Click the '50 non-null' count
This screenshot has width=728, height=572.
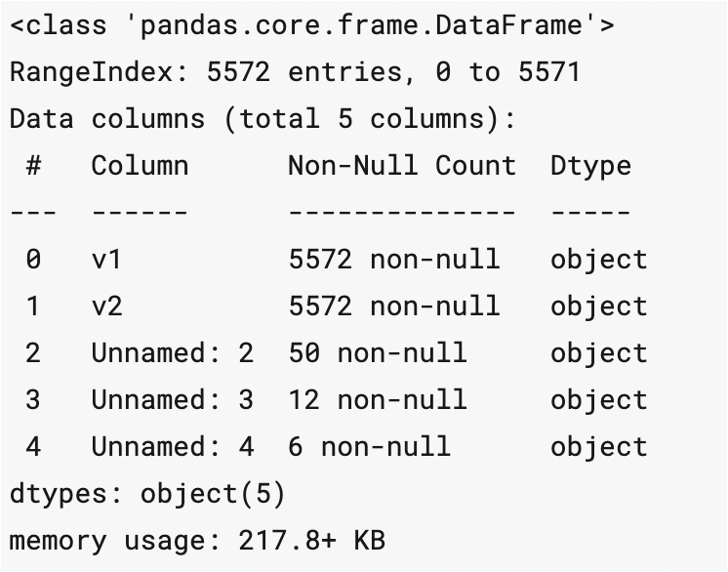[x=378, y=352]
